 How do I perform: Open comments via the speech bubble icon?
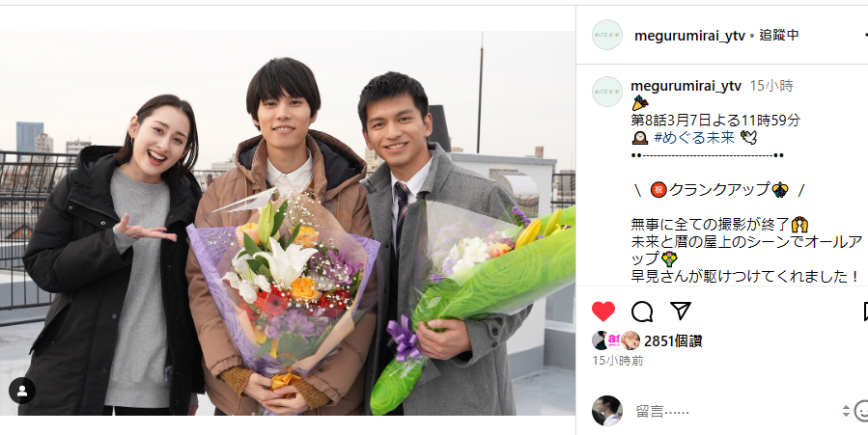coord(642,312)
